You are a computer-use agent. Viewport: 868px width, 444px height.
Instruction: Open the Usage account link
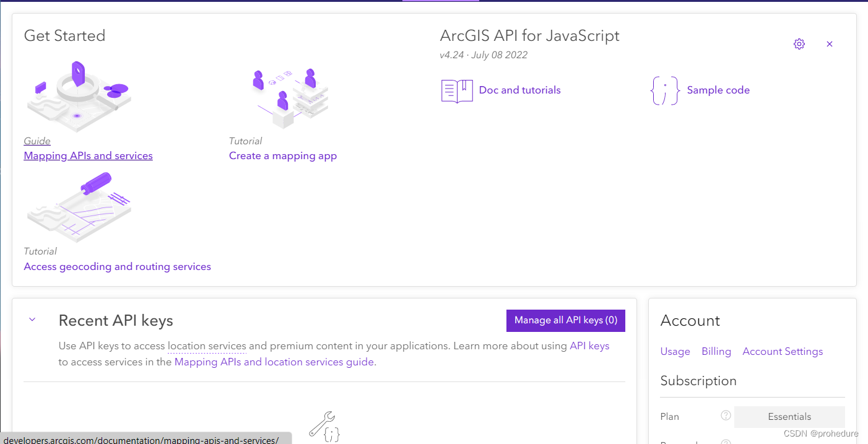point(675,351)
